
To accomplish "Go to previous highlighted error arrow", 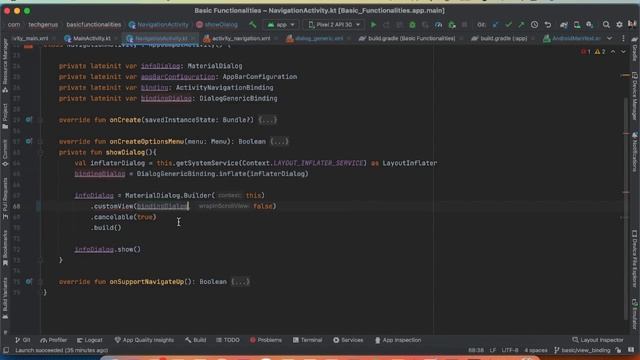I will (x=613, y=52).
